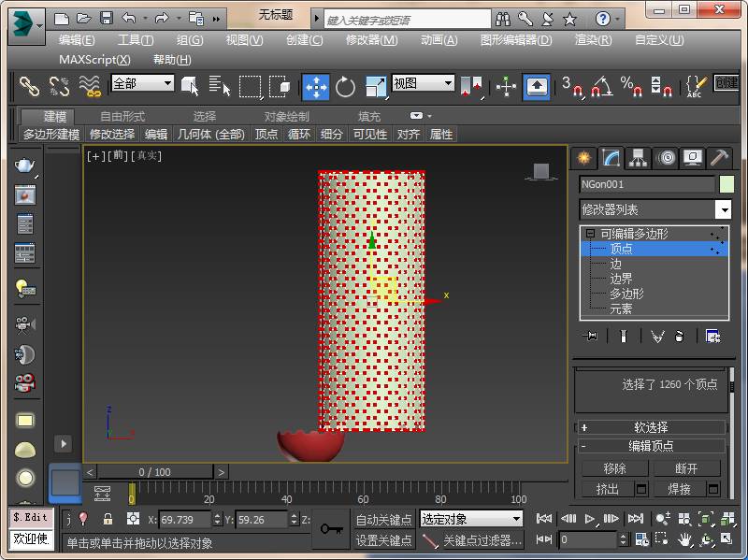Collapse the 编辑顶点 rollout
Image resolution: width=748 pixels, height=560 pixels.
pos(651,446)
